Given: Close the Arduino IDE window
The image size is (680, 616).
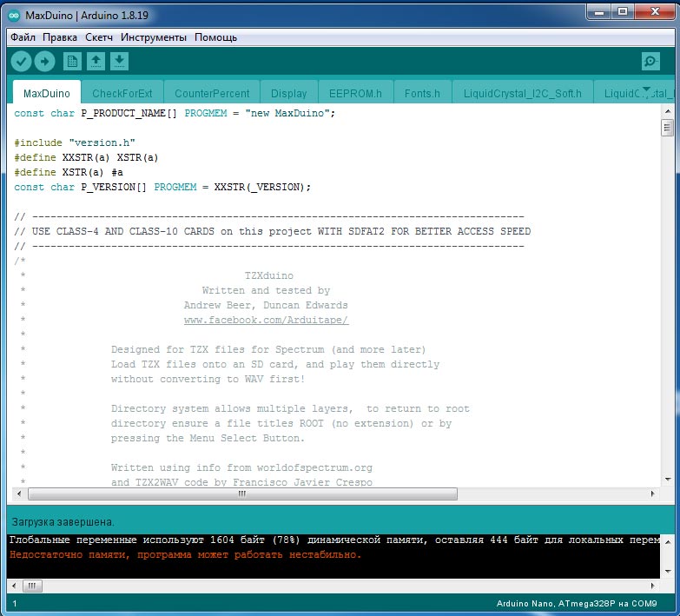Looking at the screenshot, I should tap(655, 12).
